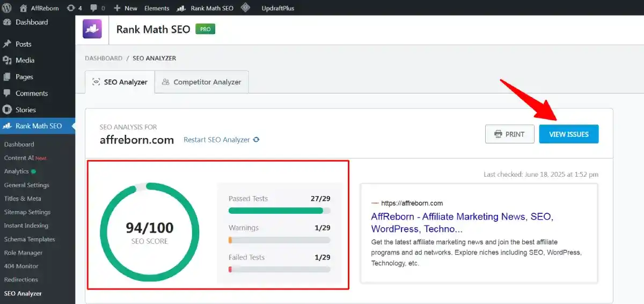This screenshot has height=304, width=644.
Task: Click the VIEW ISSUES button
Action: click(x=569, y=134)
